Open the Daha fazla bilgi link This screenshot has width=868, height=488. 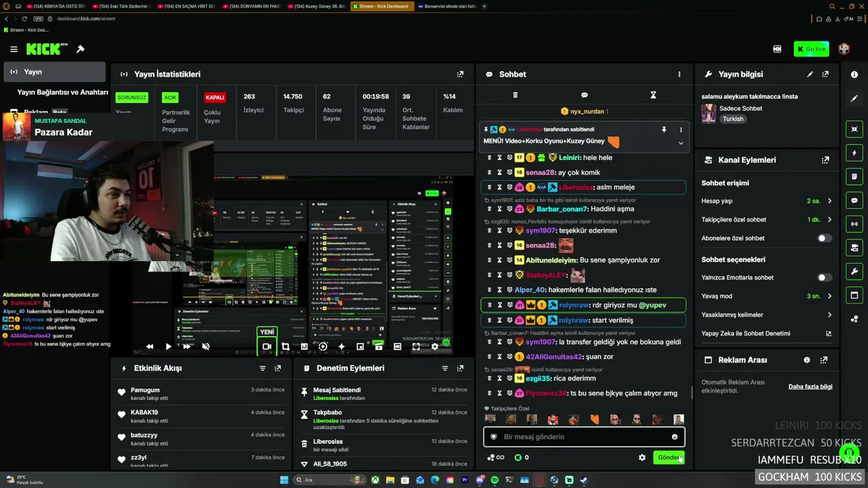(810, 386)
